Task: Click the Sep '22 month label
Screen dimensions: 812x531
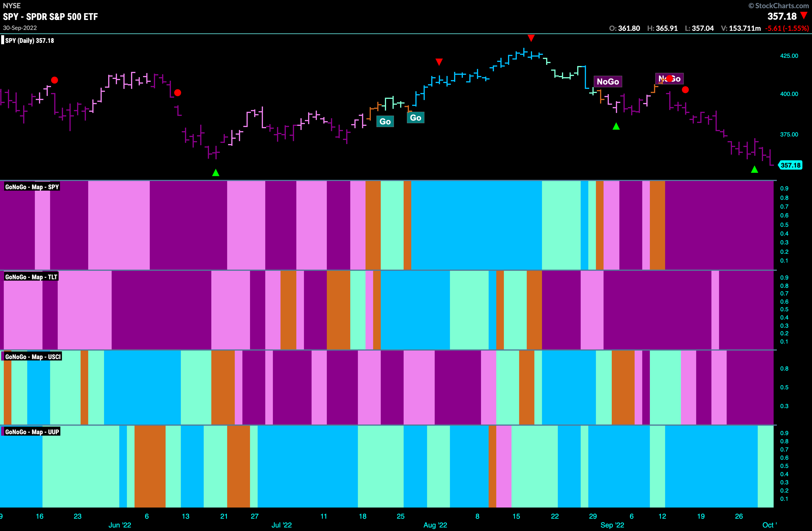Action: (x=612, y=525)
